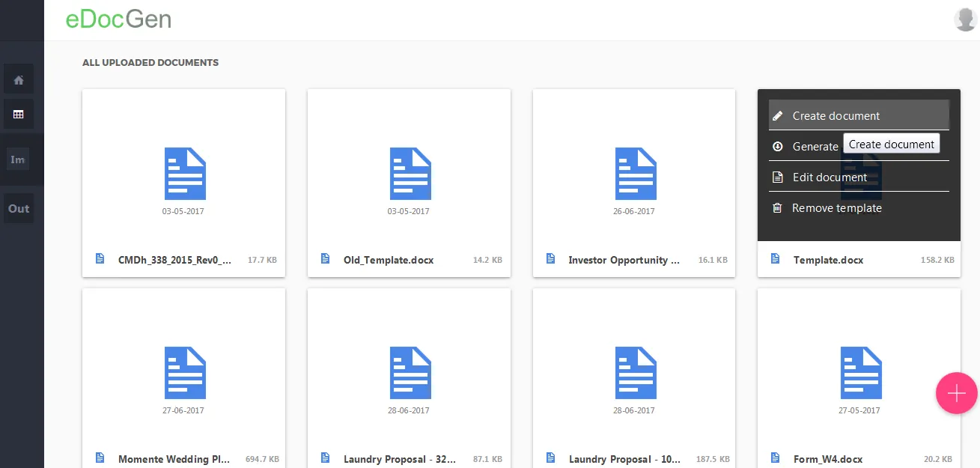
Task: Click the page icon beside Edit document
Action: click(x=777, y=177)
